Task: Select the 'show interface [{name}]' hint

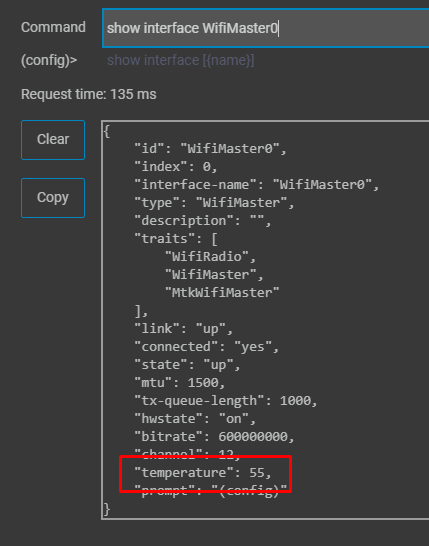Action: tap(181, 60)
